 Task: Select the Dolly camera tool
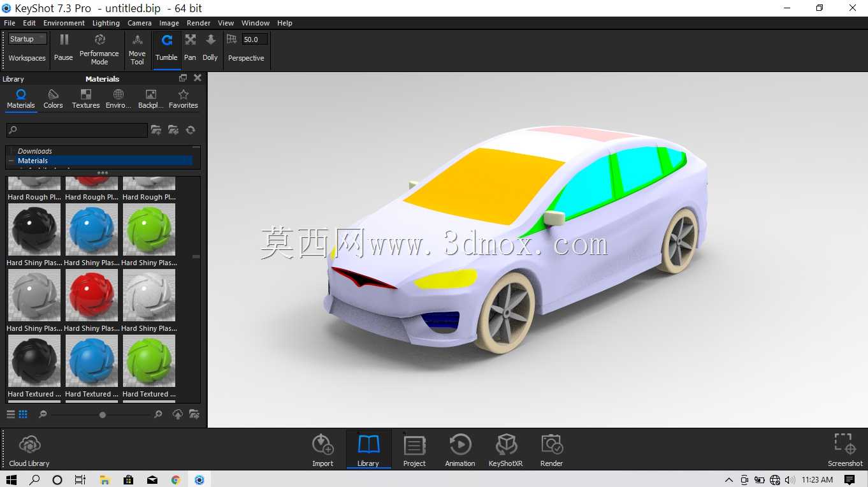[x=210, y=48]
